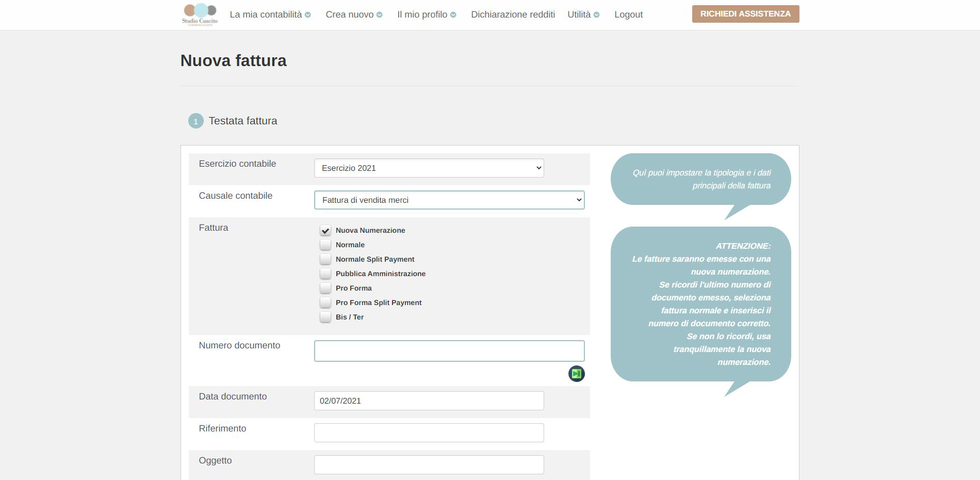Click the step 1 circle badge
Image resolution: width=980 pixels, height=480 pixels.
click(195, 121)
